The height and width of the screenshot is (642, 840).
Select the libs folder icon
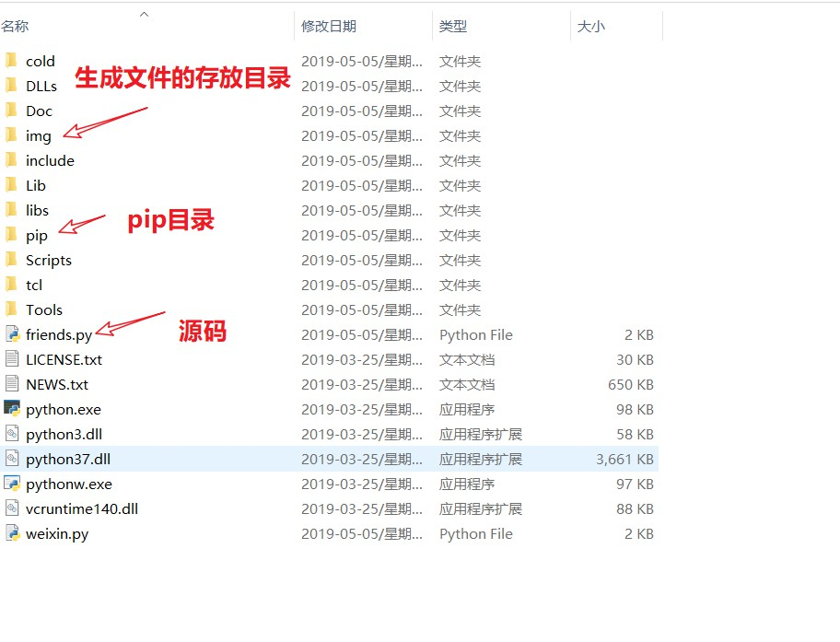coord(11,209)
